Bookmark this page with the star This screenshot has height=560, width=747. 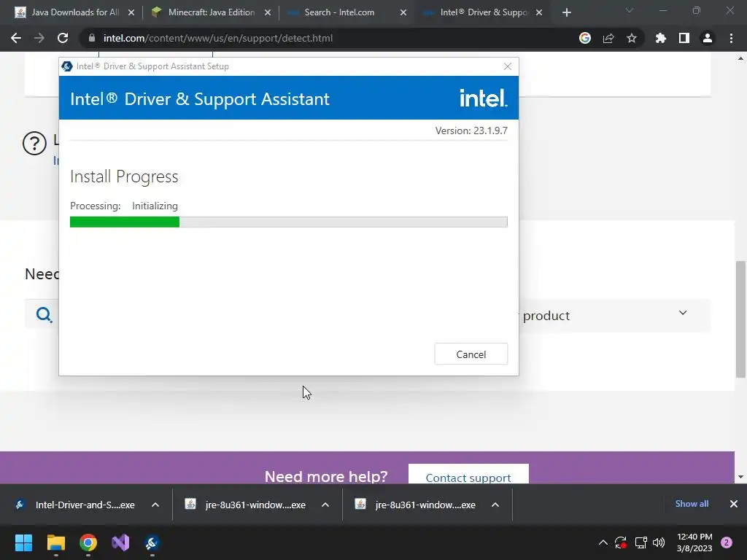(632, 38)
